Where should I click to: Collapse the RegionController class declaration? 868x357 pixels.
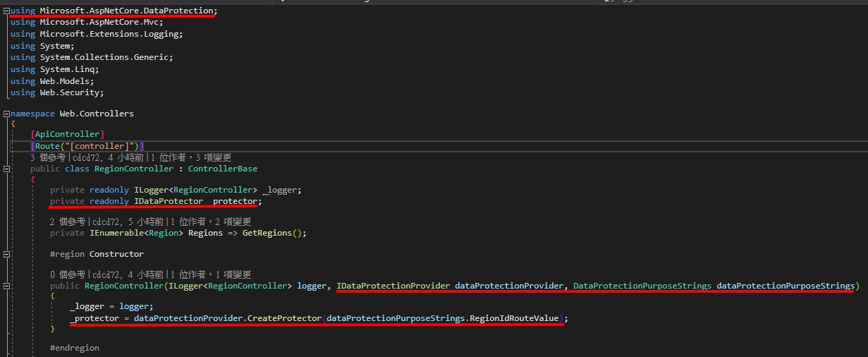6,169
